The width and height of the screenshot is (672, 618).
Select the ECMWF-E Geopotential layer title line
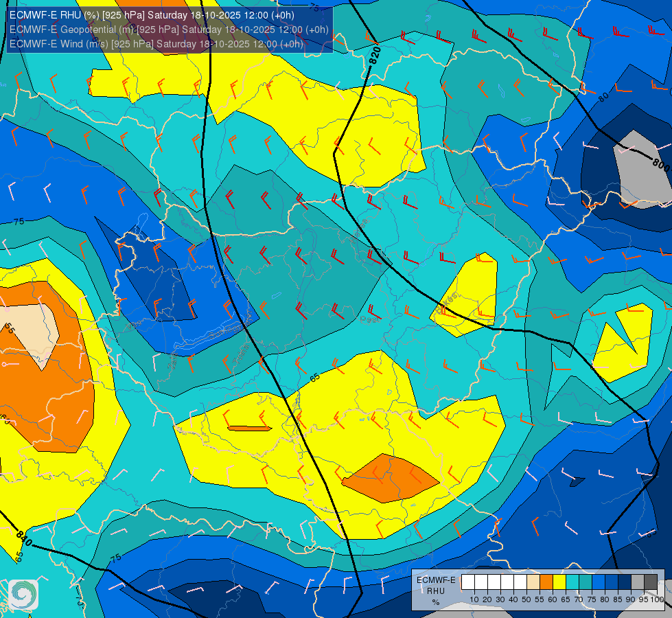click(x=169, y=30)
